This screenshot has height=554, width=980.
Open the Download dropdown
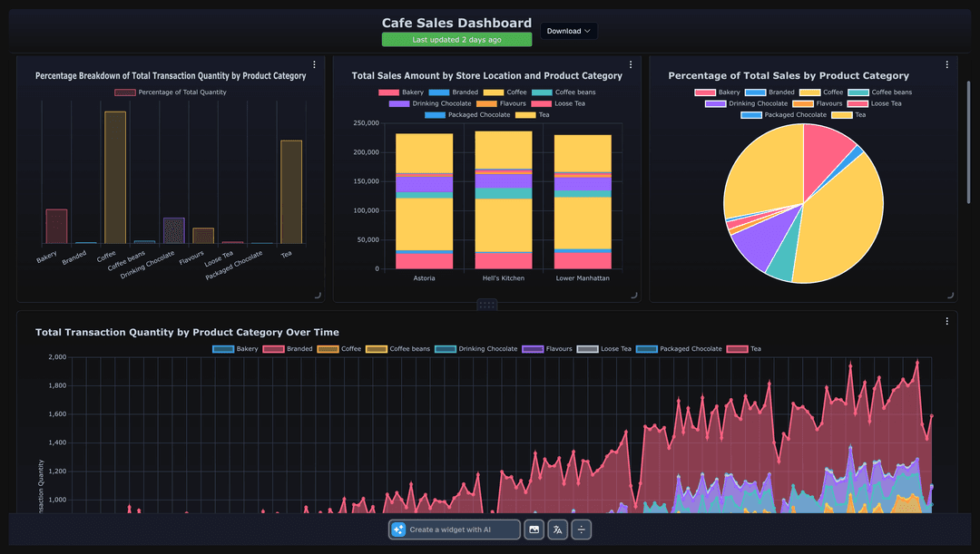coord(569,30)
